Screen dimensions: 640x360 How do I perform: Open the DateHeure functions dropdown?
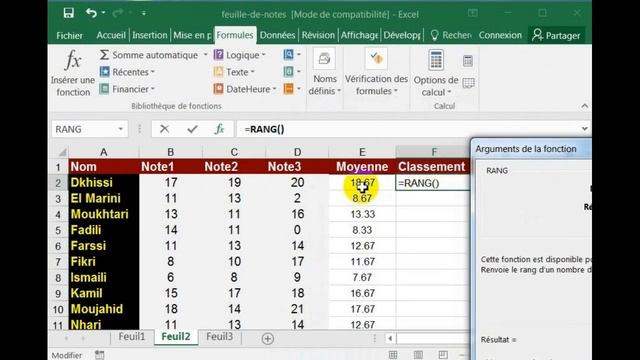click(245, 89)
